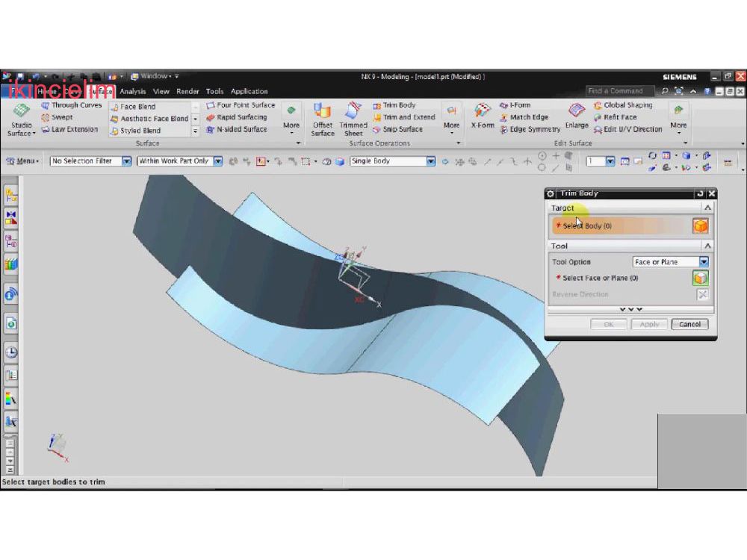The height and width of the screenshot is (560, 747).
Task: Launch Snip Surface tool
Action: point(398,129)
